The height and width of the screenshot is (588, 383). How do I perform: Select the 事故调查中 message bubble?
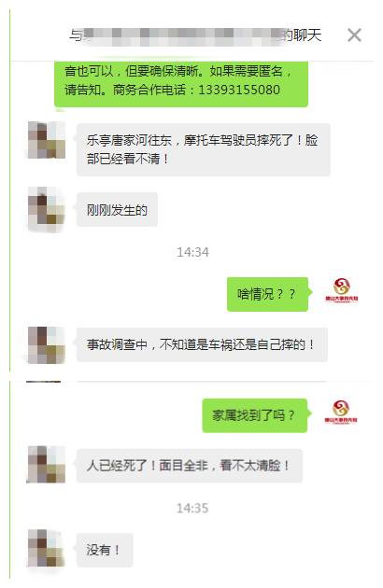202,344
